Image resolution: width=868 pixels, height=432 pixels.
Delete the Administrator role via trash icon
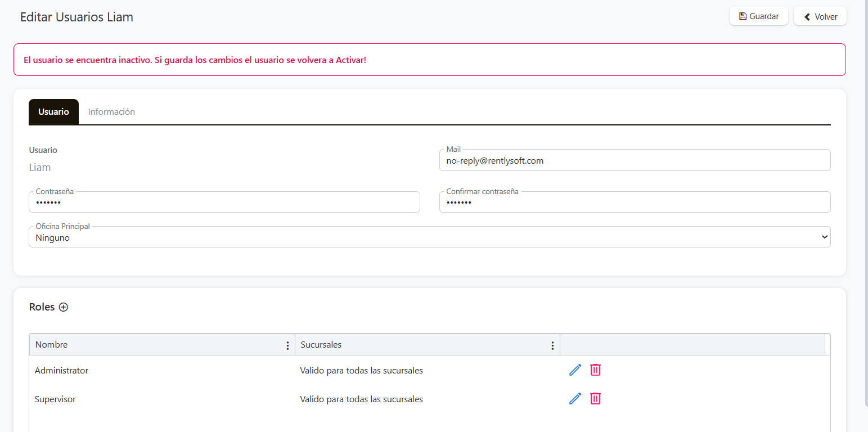595,370
